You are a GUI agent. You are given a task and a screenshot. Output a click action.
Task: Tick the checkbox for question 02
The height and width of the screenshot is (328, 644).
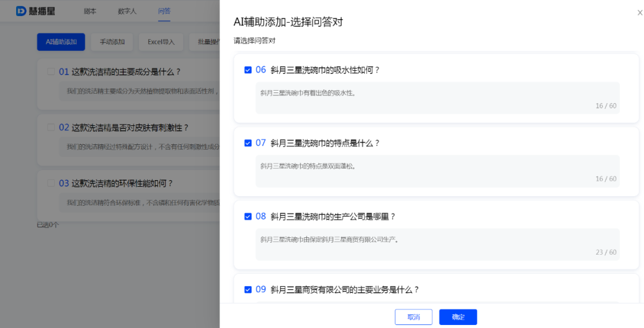[x=51, y=128]
